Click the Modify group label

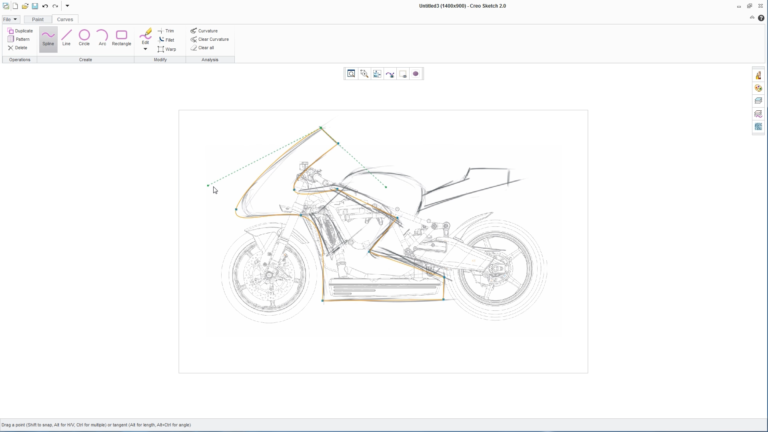point(160,60)
